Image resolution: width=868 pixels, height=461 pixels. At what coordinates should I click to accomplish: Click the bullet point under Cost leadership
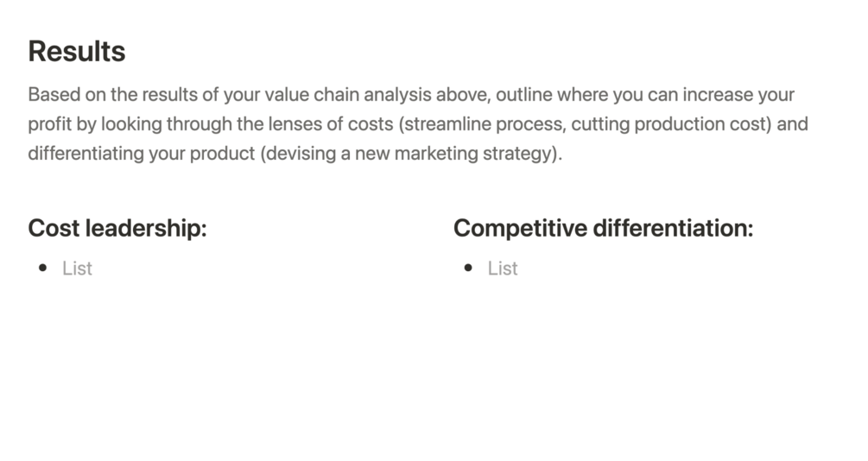click(43, 268)
